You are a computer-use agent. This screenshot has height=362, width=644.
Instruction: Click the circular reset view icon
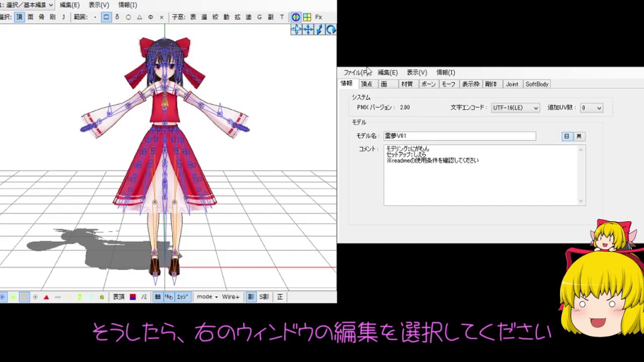[x=331, y=30]
